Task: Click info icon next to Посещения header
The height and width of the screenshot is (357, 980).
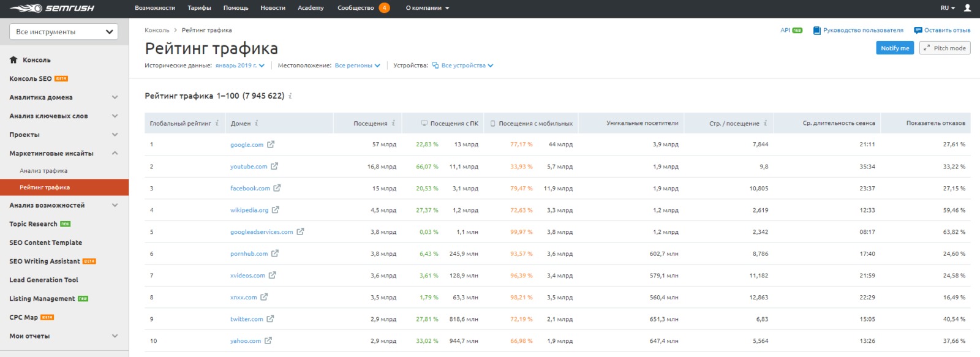Action: click(393, 123)
